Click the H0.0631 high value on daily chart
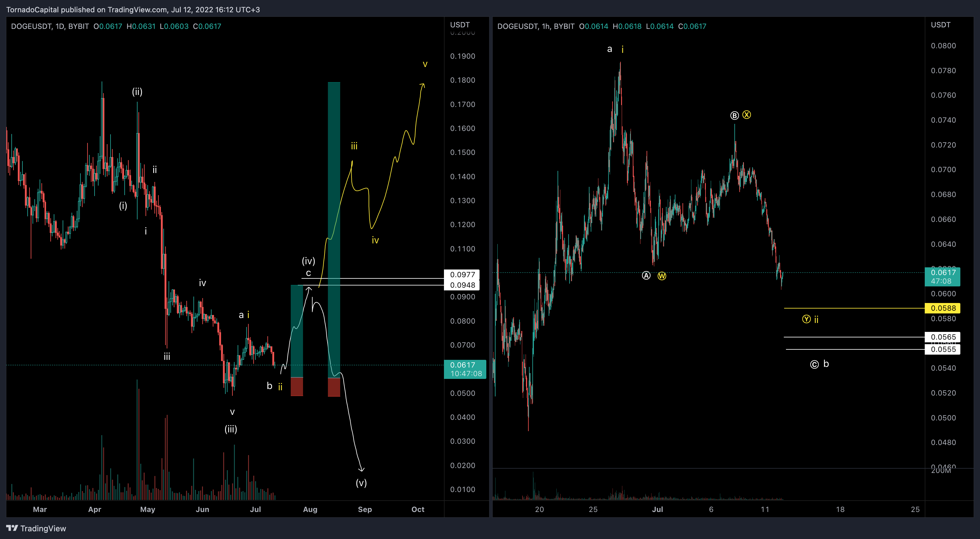This screenshot has height=539, width=980. click(x=141, y=26)
